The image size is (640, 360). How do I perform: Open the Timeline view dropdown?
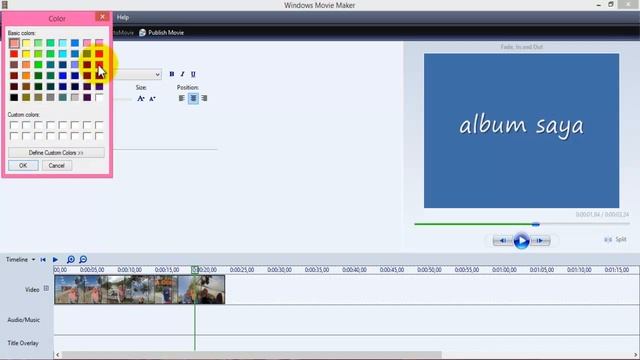(x=33, y=260)
